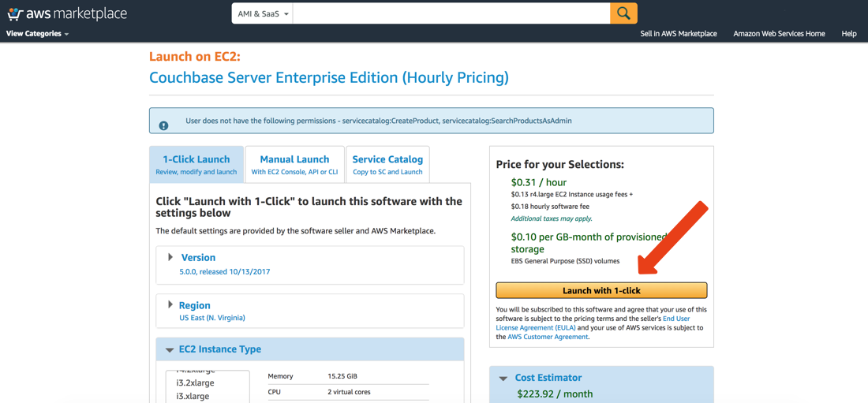Go to Amazon Web Services Home
868x403 pixels.
(779, 34)
